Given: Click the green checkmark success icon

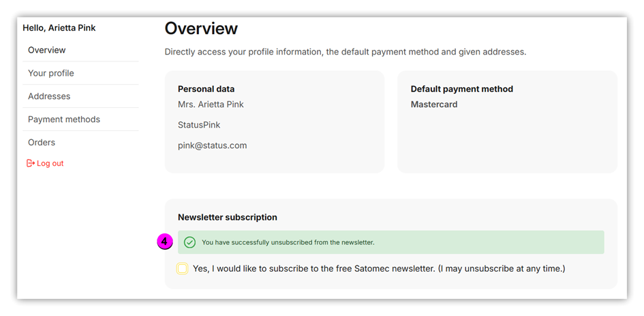Looking at the screenshot, I should click(x=189, y=242).
